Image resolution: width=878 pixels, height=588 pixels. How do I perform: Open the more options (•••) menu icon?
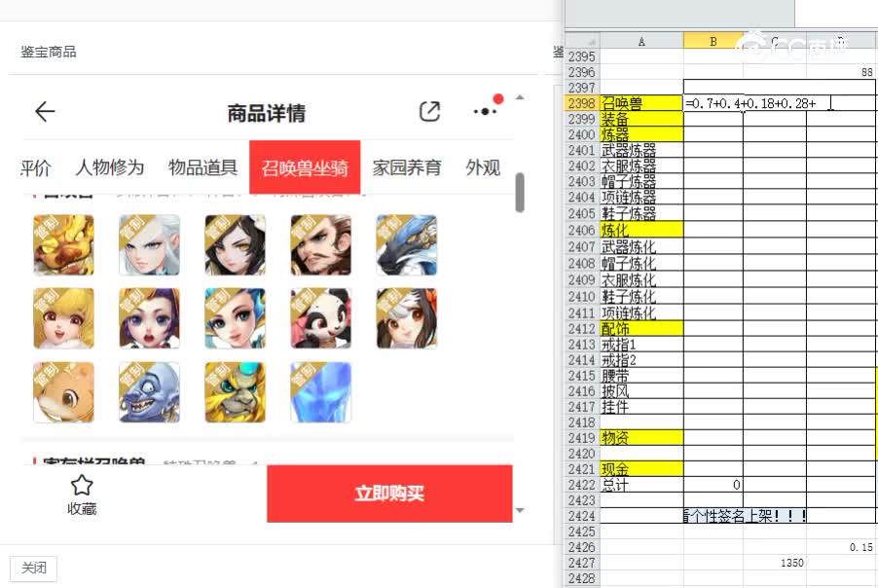484,111
